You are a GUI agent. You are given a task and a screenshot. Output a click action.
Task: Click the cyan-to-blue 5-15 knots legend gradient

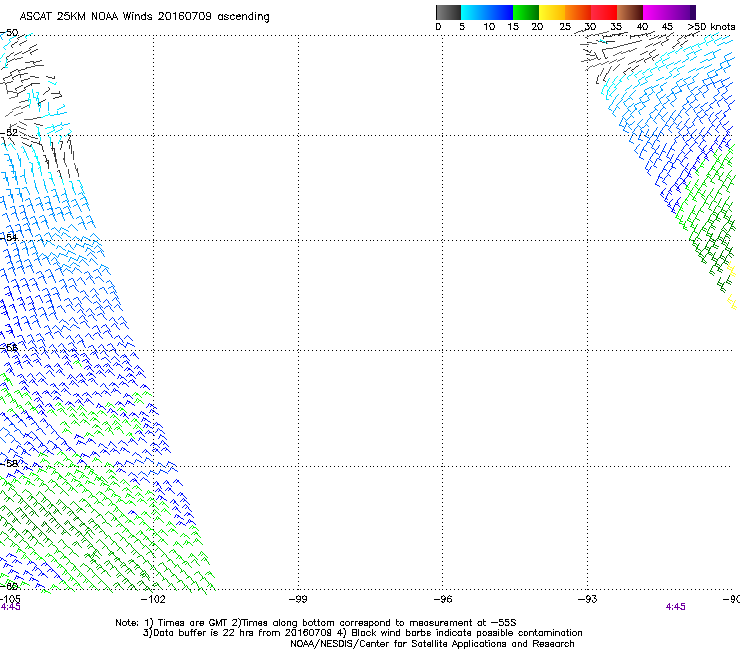[x=487, y=12]
